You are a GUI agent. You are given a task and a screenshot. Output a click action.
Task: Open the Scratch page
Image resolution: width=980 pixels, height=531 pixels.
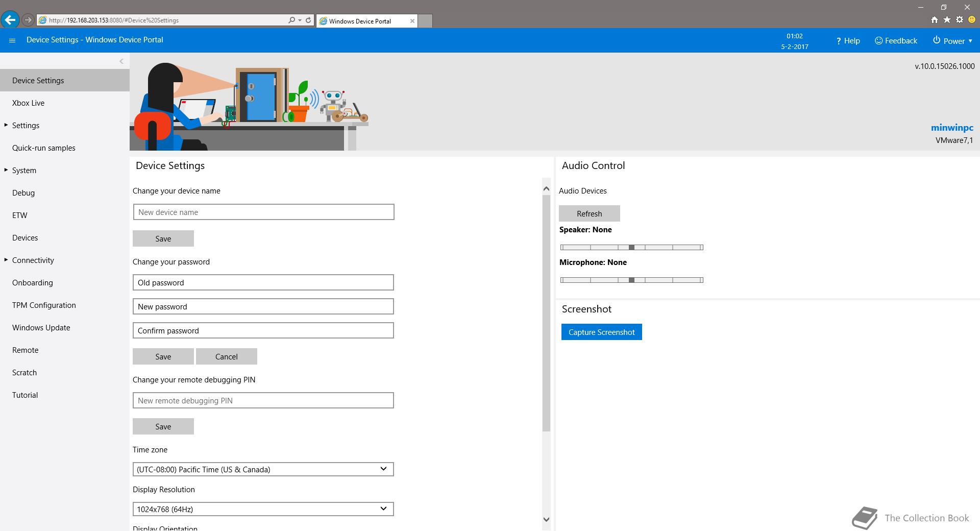pyautogui.click(x=24, y=372)
